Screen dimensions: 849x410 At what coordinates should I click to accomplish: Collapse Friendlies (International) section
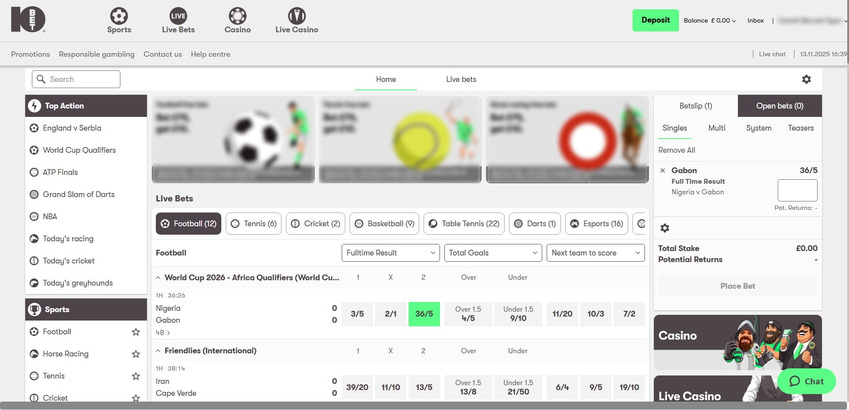pyautogui.click(x=158, y=351)
